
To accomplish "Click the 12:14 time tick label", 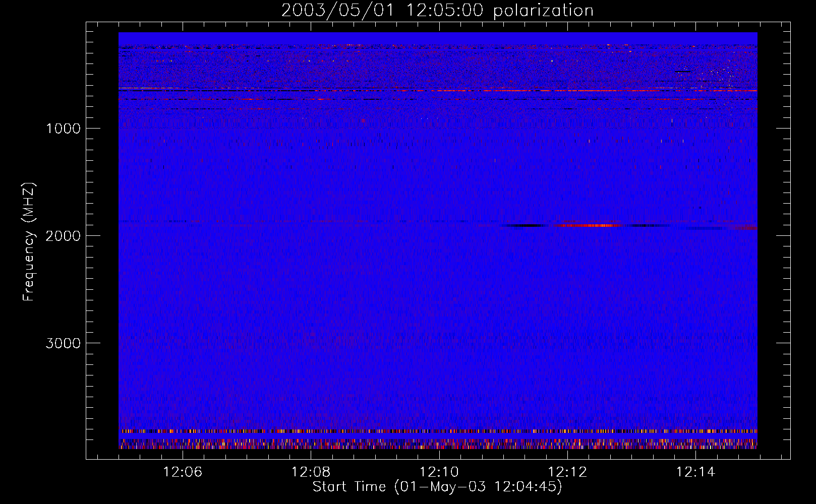I will pyautogui.click(x=695, y=472).
